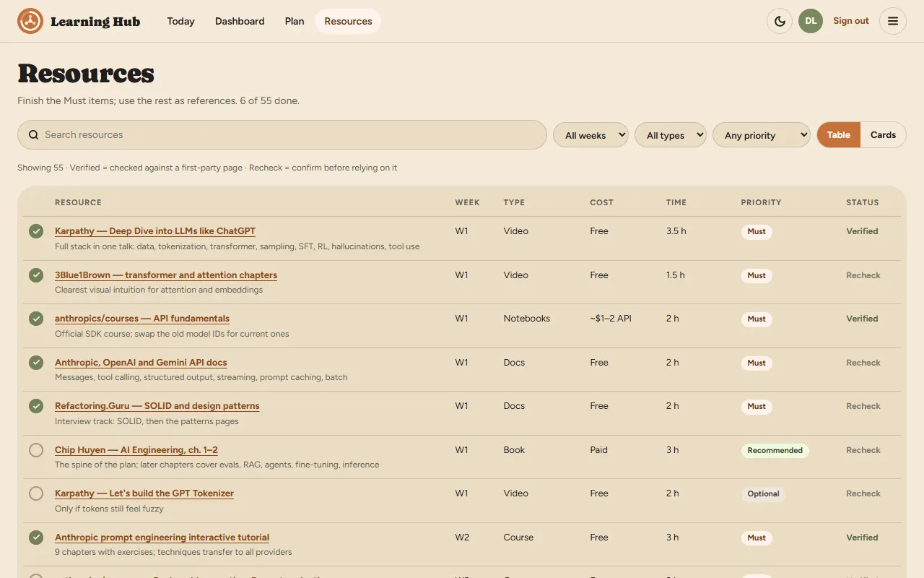Switch to Table view

[x=839, y=135]
